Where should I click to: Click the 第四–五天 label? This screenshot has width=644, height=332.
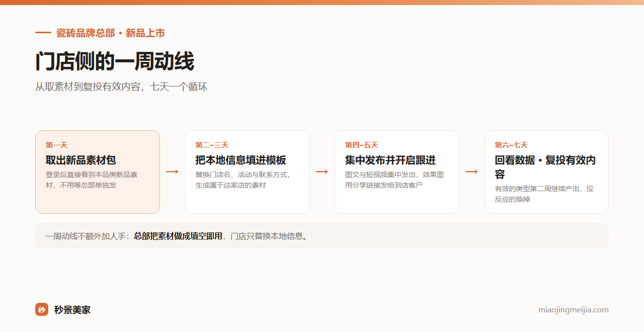[361, 145]
